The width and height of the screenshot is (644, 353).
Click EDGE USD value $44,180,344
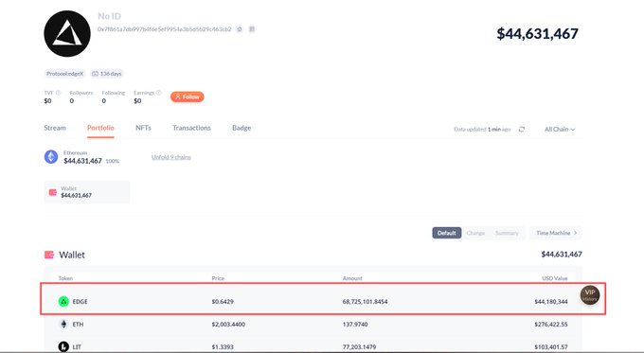[551, 302]
